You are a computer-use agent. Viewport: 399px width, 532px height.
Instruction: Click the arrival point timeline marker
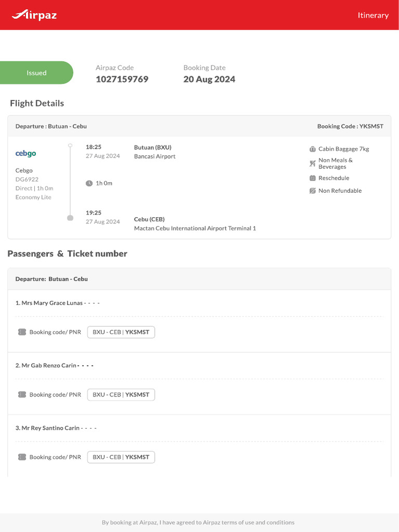(x=70, y=218)
